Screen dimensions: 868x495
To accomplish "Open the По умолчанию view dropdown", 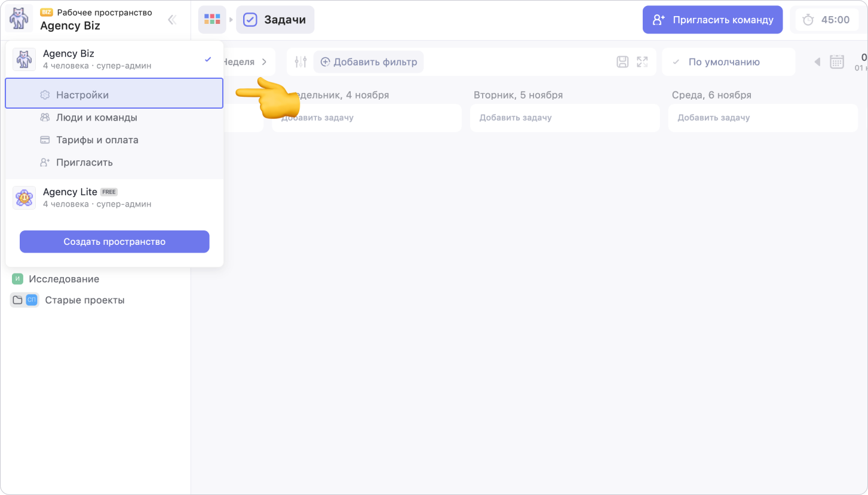I will pyautogui.click(x=728, y=62).
